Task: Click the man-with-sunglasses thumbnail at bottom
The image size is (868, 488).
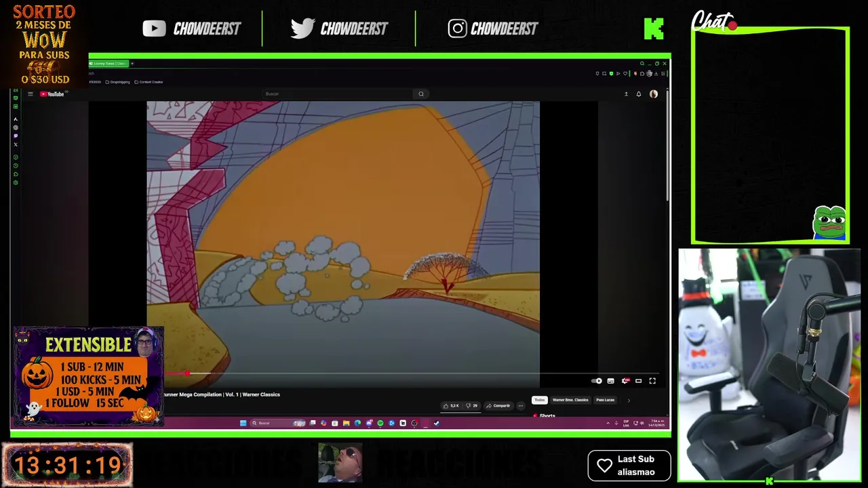Action: pyautogui.click(x=340, y=463)
